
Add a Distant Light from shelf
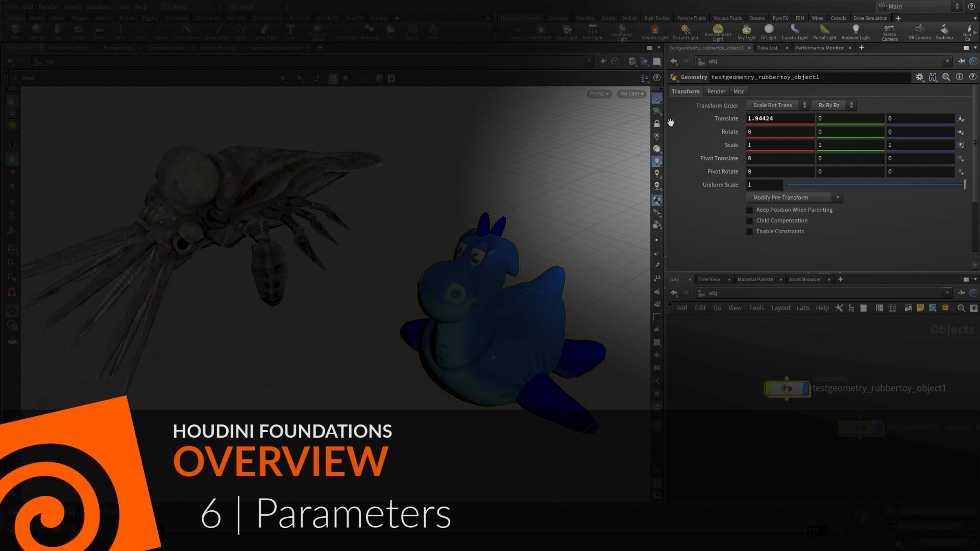(x=685, y=31)
